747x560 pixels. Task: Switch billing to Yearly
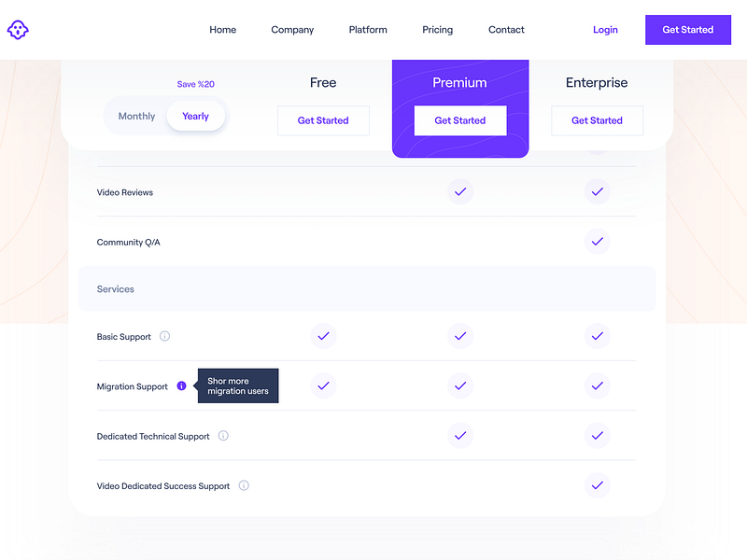point(196,116)
